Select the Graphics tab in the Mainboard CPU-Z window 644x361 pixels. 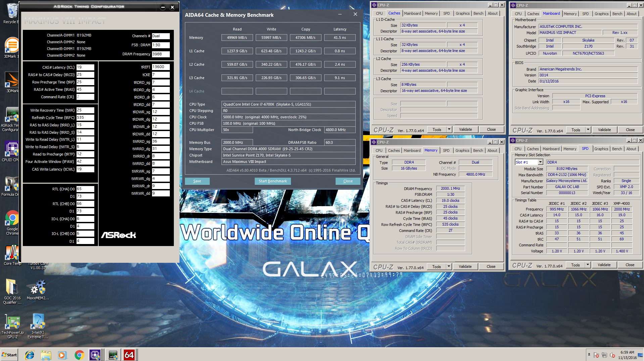(x=601, y=14)
